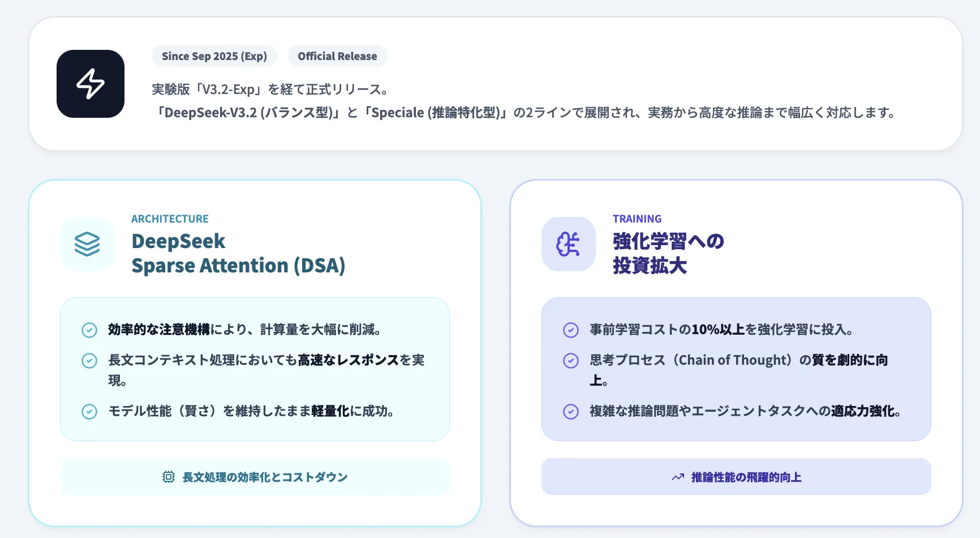The image size is (980, 538).
Task: Click the checkmark icon beside 事前学習コスト item
Action: pyautogui.click(x=570, y=330)
